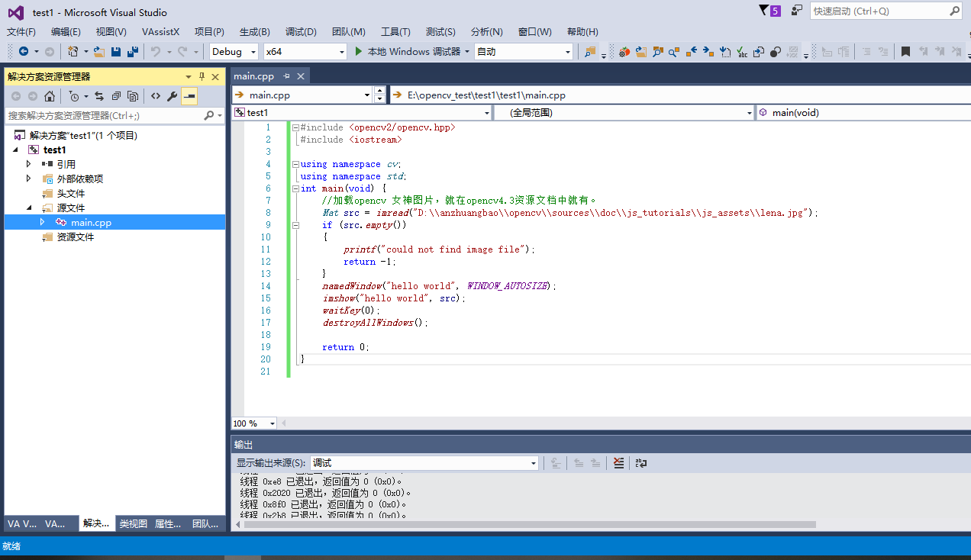Click the show all files icon
The width and height of the screenshot is (971, 560).
(133, 96)
